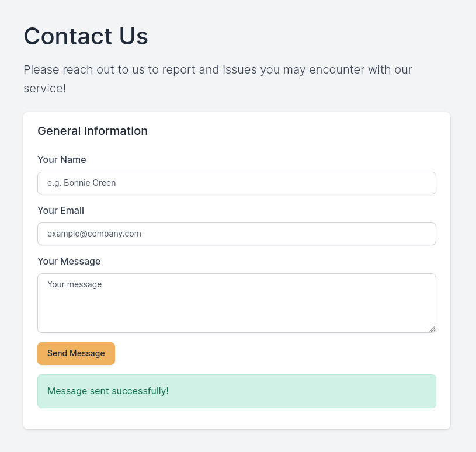The width and height of the screenshot is (476, 452).
Task: Click the message textarea resize handle
Action: point(432,329)
